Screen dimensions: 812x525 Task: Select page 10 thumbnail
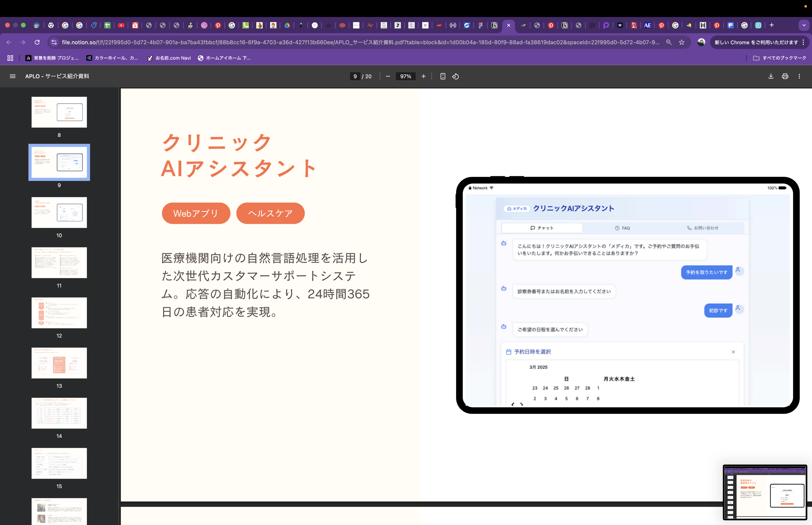coord(59,212)
